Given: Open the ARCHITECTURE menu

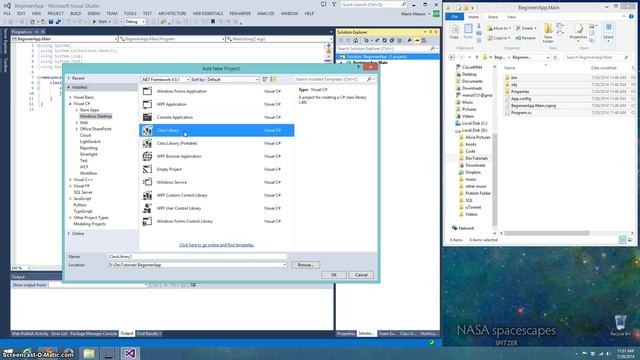Looking at the screenshot, I should pos(172,13).
